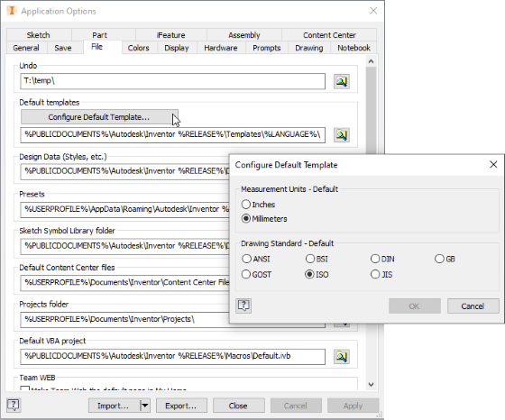The image size is (505, 420).
Task: Browse for the Default templates folder
Action: coord(342,135)
